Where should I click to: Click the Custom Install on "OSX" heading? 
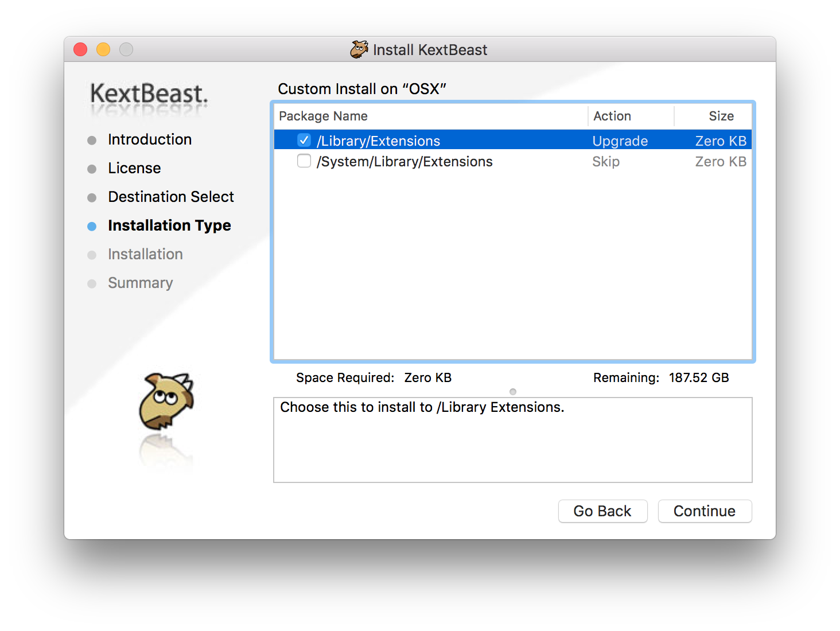tap(362, 89)
